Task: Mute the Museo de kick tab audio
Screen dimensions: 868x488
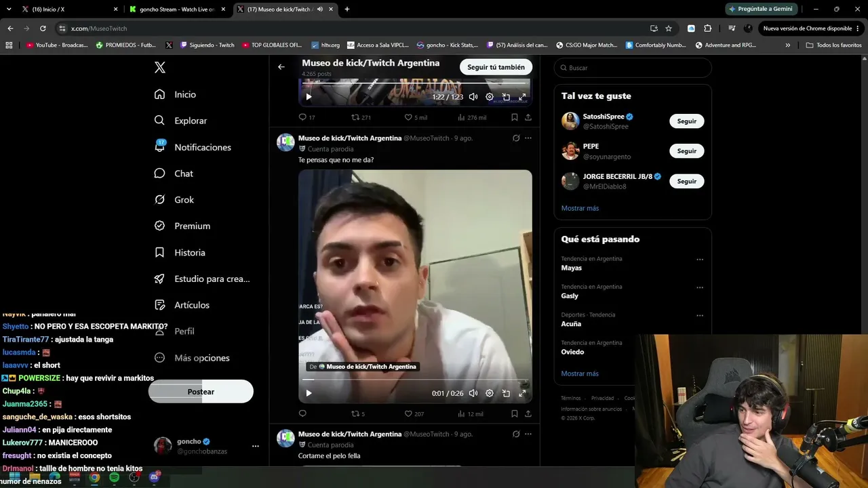Action: (319, 9)
